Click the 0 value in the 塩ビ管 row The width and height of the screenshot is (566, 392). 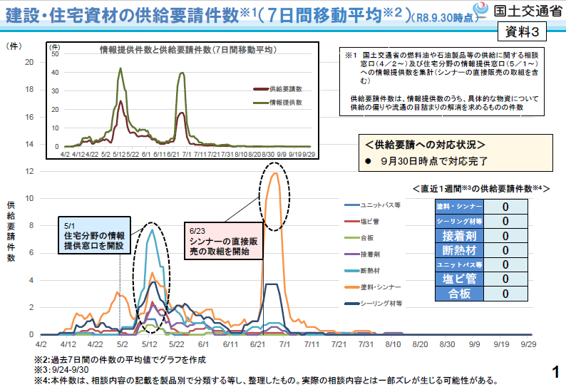[505, 279]
